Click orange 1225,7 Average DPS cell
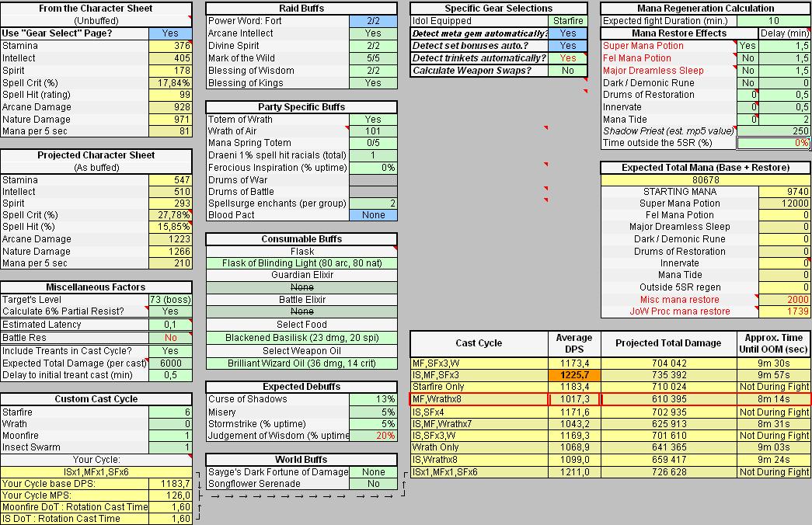 tap(574, 374)
